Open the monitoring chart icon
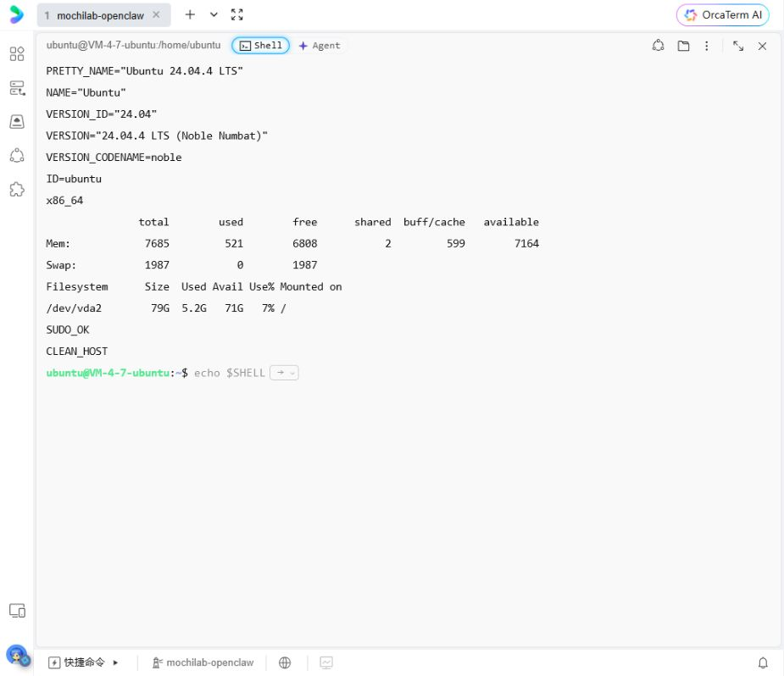The width and height of the screenshot is (784, 676). tap(326, 662)
